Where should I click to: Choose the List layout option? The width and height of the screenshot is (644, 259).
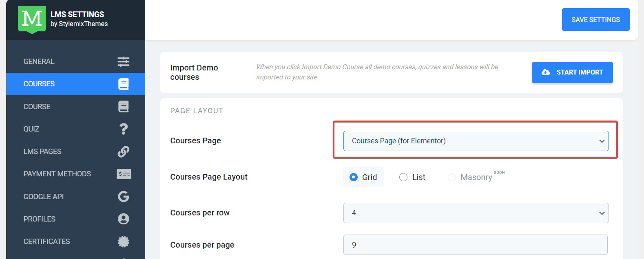(x=403, y=177)
